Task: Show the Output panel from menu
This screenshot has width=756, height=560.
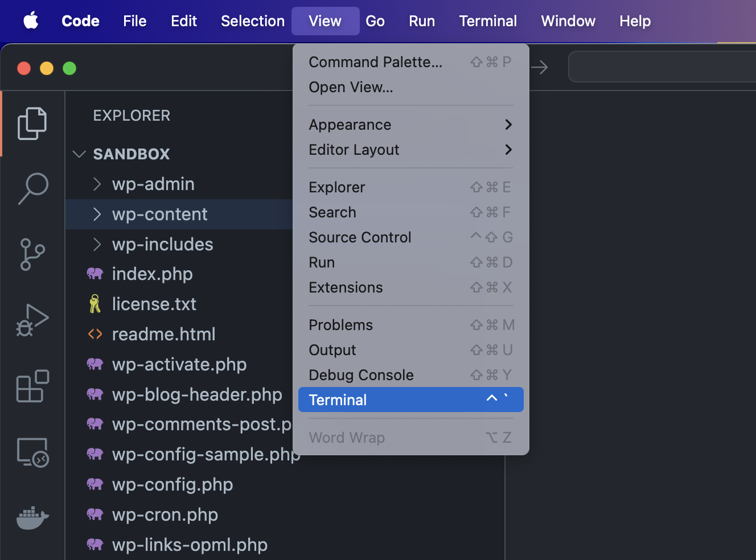Action: point(410,350)
